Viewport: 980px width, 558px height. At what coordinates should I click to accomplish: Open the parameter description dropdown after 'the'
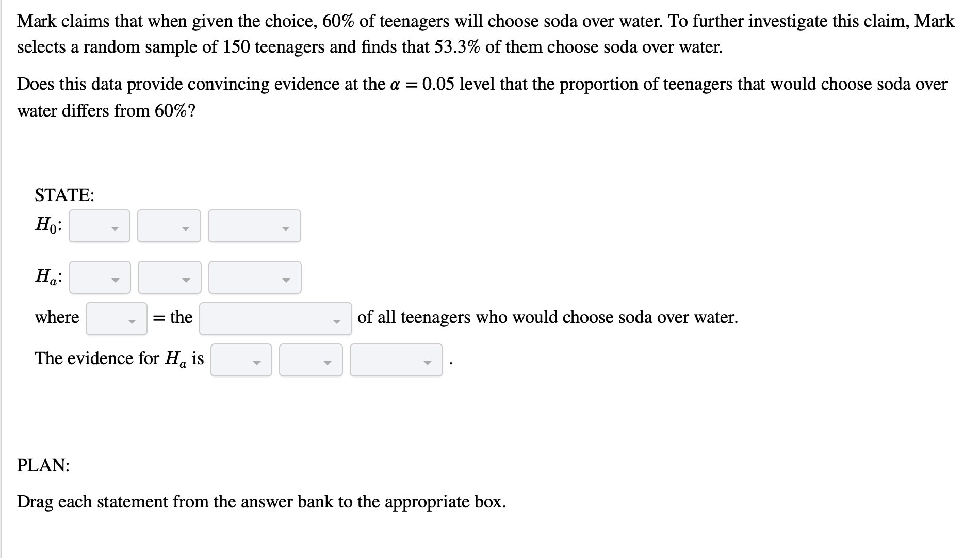tap(275, 319)
